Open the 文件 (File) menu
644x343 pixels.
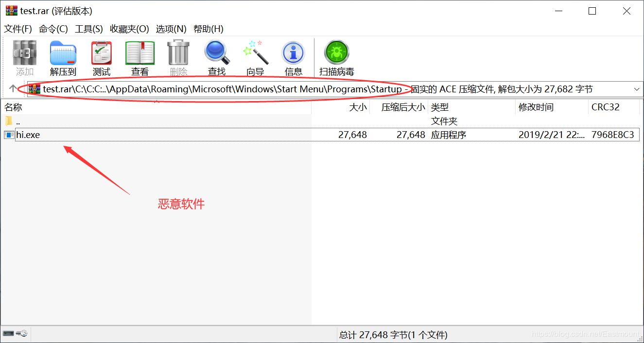tap(17, 29)
